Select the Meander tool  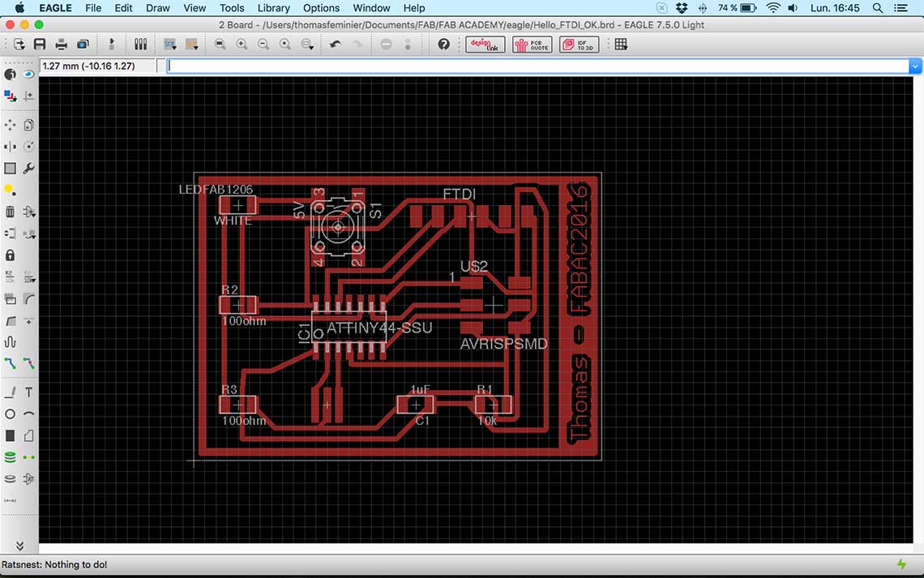click(x=10, y=342)
